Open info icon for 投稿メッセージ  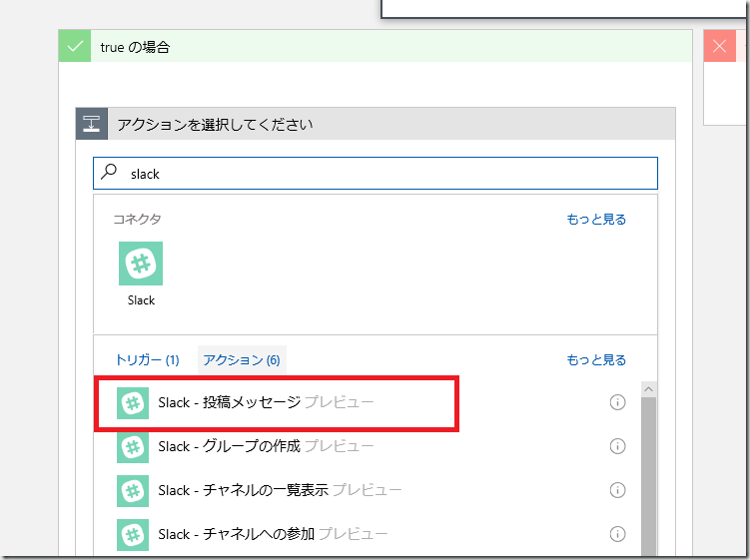pos(617,402)
